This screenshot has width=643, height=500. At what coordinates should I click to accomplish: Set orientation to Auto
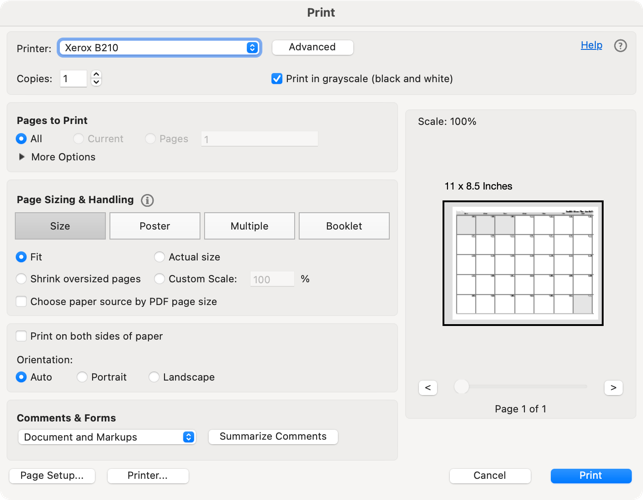tap(21, 377)
